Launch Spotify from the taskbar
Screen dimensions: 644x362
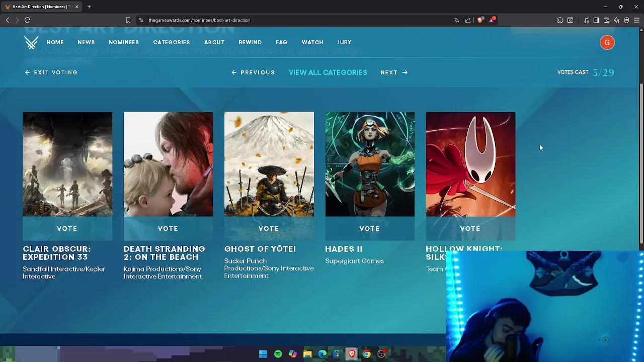(x=278, y=354)
